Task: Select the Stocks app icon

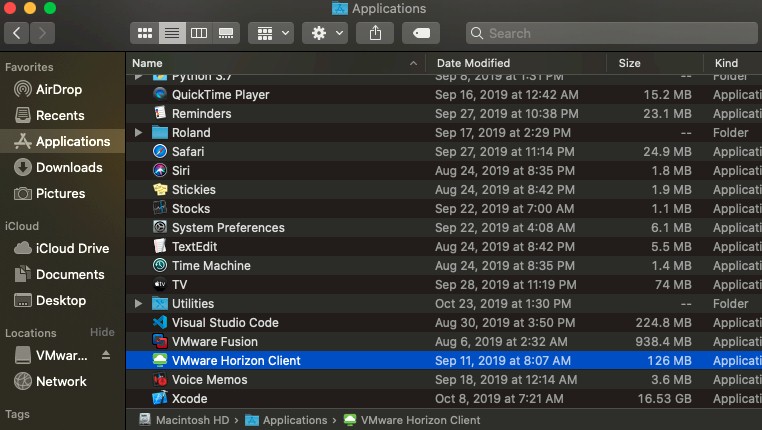Action: pyautogui.click(x=159, y=208)
